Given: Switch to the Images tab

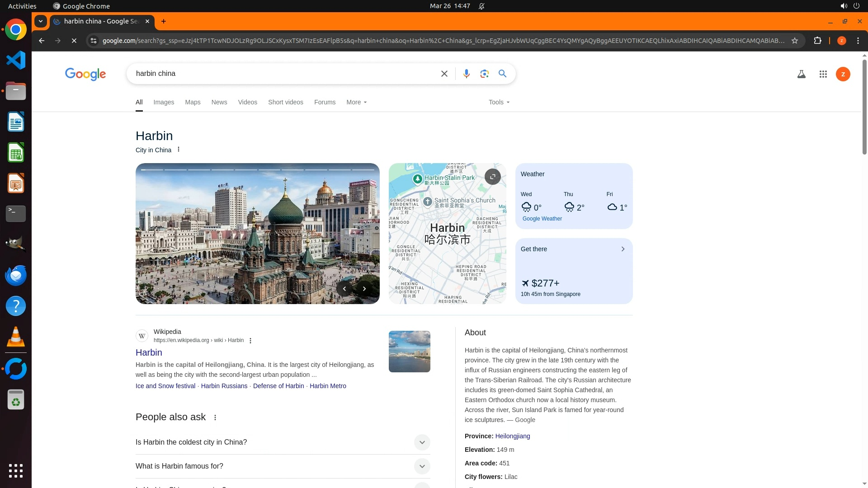Looking at the screenshot, I should 164,102.
